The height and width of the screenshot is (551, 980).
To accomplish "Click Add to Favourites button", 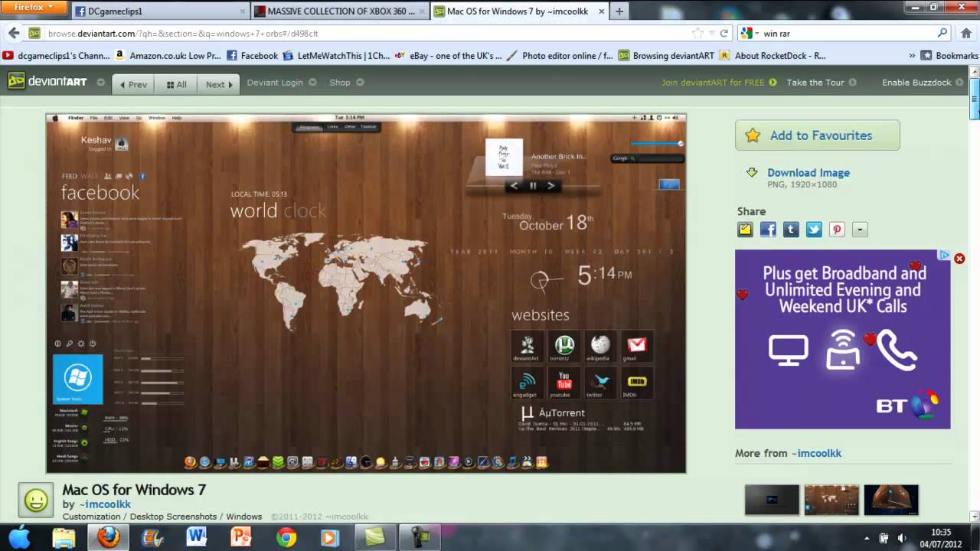I will [x=817, y=135].
